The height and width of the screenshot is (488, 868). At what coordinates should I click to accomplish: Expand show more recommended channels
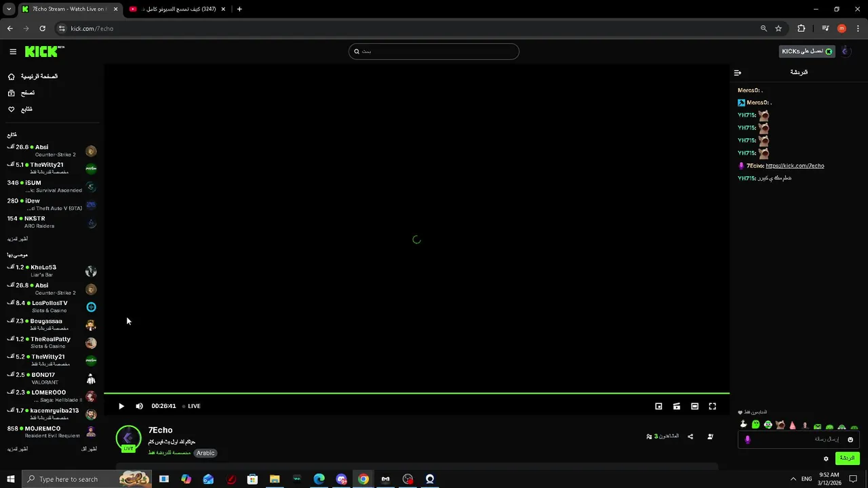tap(18, 449)
